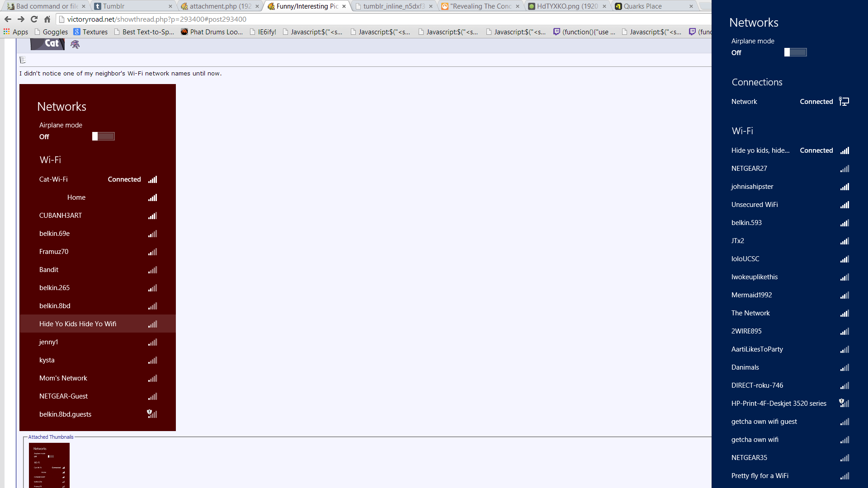The width and height of the screenshot is (868, 488).
Task: Open the attached Networks thumbnail image
Action: point(49,465)
